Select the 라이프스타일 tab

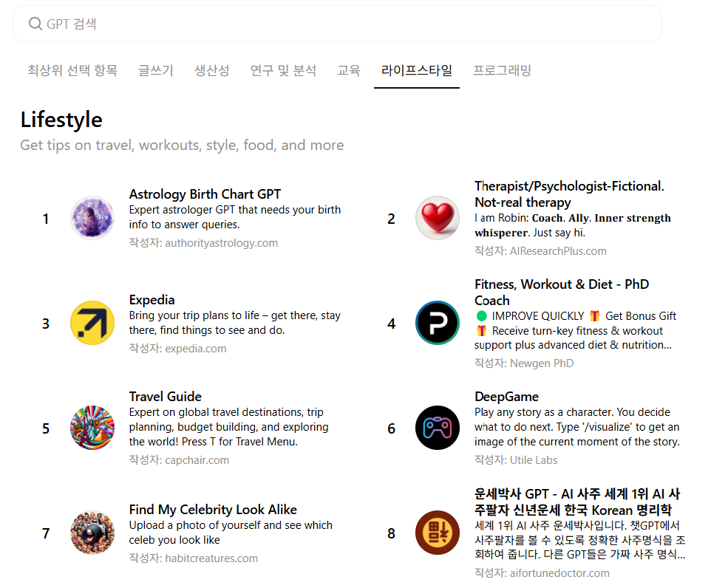(x=416, y=70)
